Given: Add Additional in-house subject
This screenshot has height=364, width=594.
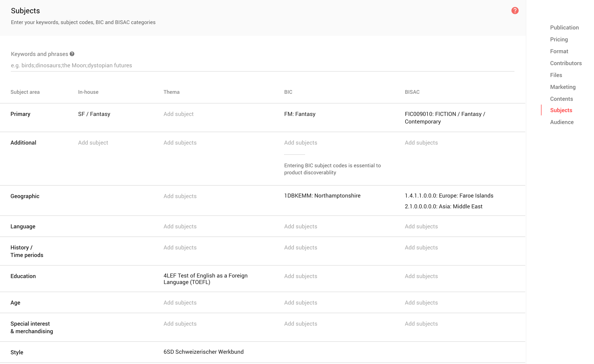Looking at the screenshot, I should pyautogui.click(x=93, y=143).
